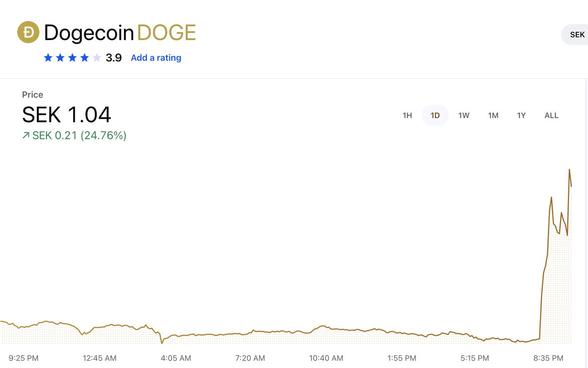Click the 3.9 rating score
This screenshot has width=588, height=368.
[x=114, y=58]
